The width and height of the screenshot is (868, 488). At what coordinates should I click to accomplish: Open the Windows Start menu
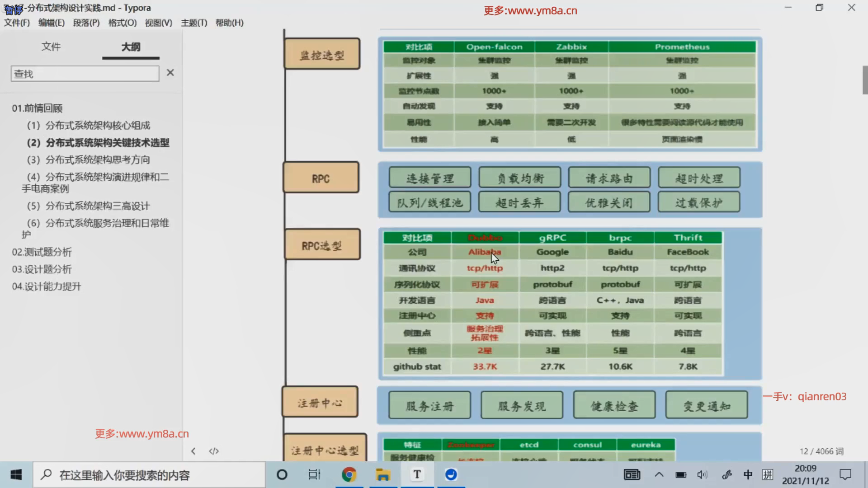tap(16, 474)
